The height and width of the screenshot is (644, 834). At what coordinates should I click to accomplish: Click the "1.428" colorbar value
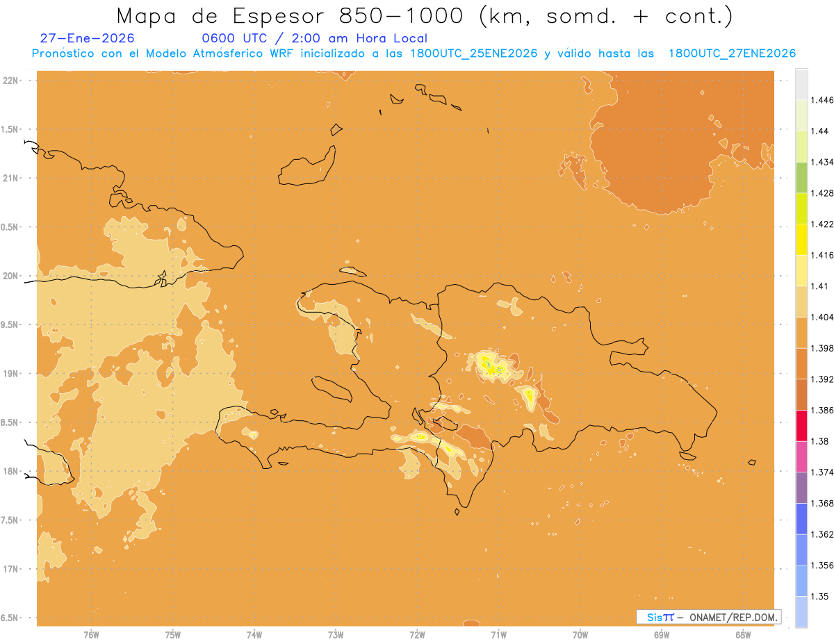[822, 193]
